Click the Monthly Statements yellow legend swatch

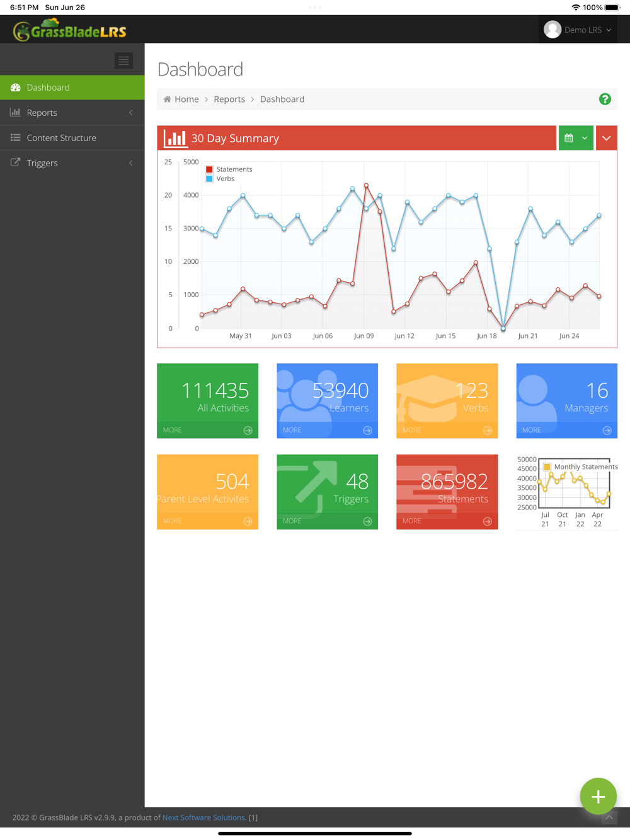[547, 467]
